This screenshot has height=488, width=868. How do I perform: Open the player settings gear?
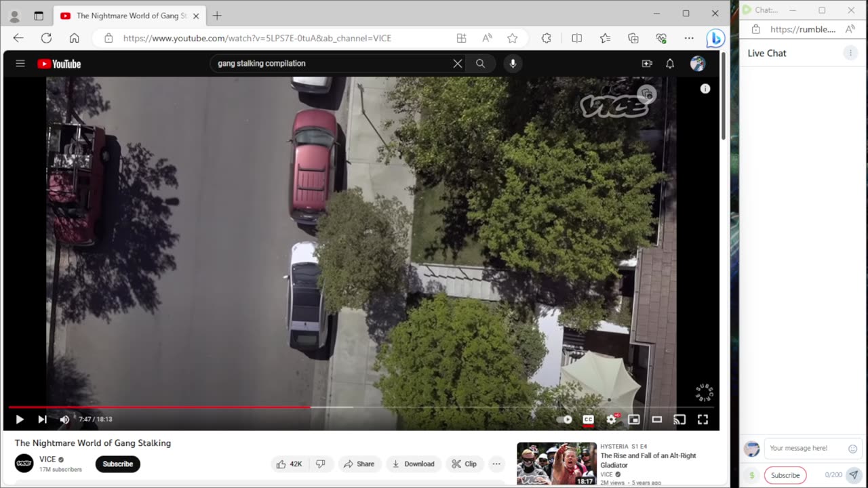click(x=612, y=420)
